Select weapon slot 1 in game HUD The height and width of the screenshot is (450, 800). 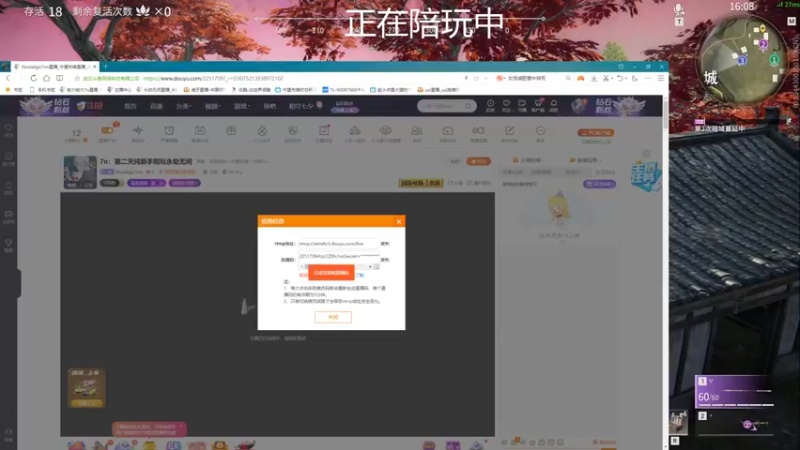pyautogui.click(x=734, y=391)
